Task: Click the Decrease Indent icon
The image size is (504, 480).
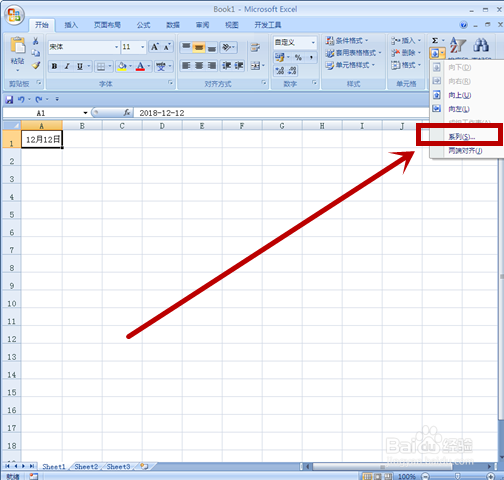Action: click(226, 66)
